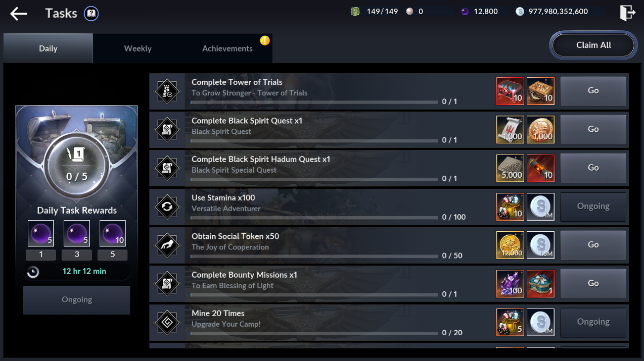The height and width of the screenshot is (361, 644).
Task: Click the exit door icon
Action: click(627, 13)
